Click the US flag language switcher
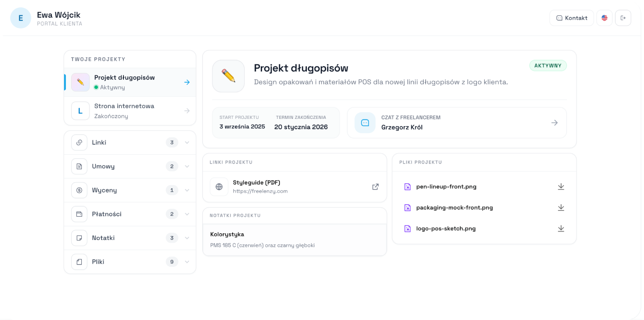The height and width of the screenshot is (320, 644). pos(604,18)
